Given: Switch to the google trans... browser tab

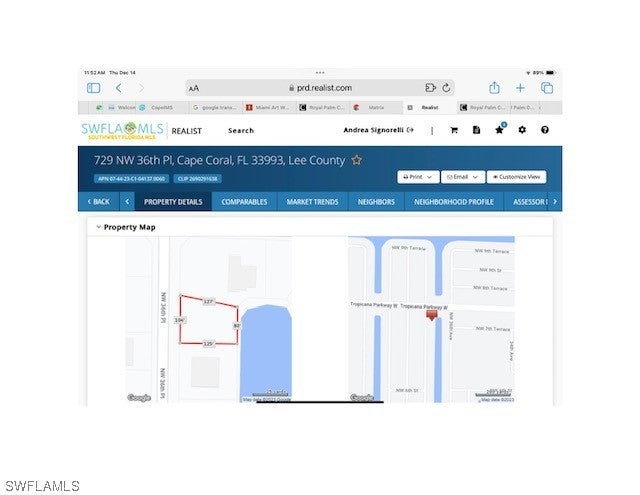Looking at the screenshot, I should point(215,107).
